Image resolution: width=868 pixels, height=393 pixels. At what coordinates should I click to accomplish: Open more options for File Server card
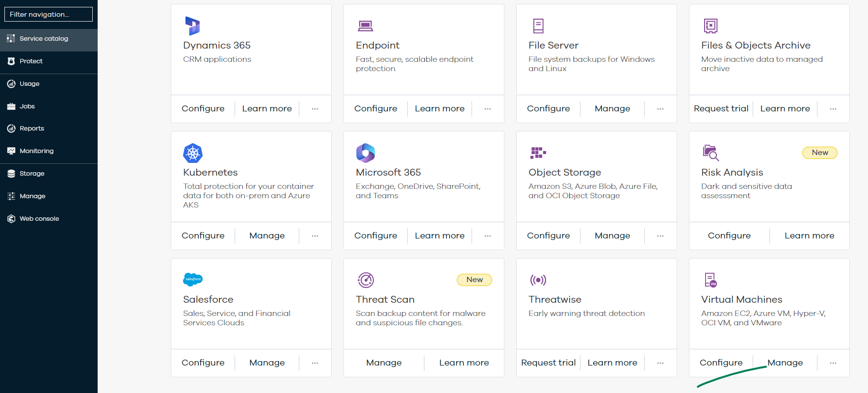click(x=660, y=109)
